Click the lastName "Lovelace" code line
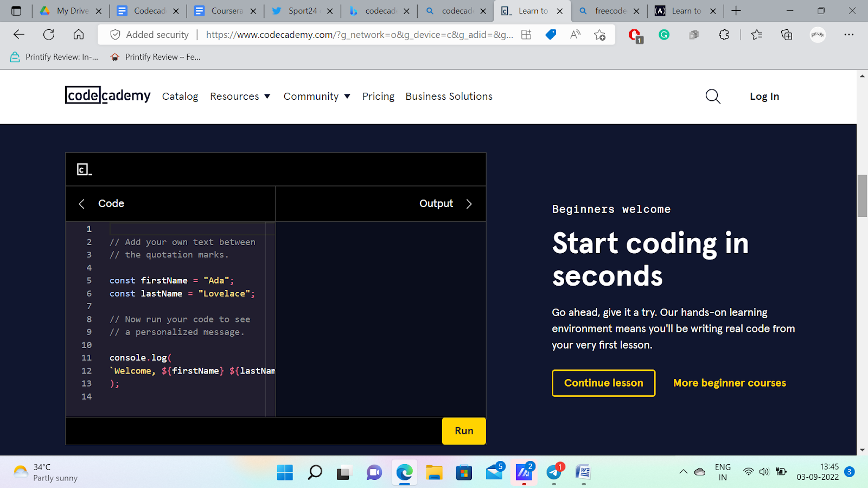 point(182,293)
